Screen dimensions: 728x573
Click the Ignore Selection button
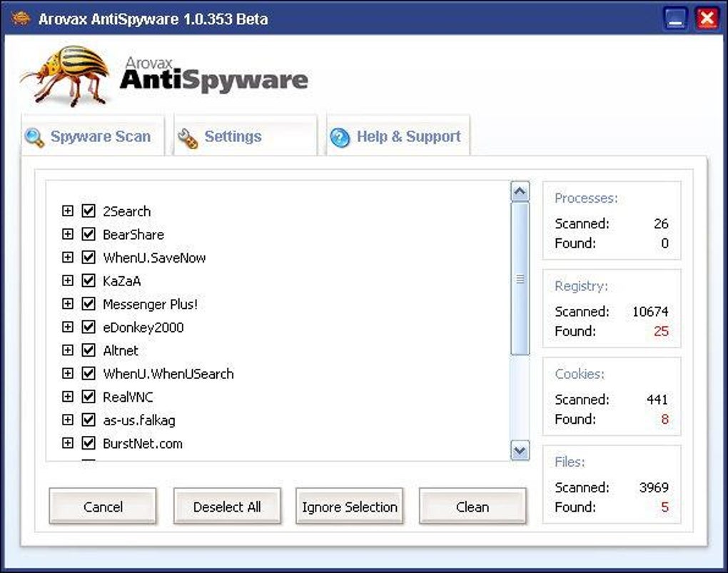(350, 506)
